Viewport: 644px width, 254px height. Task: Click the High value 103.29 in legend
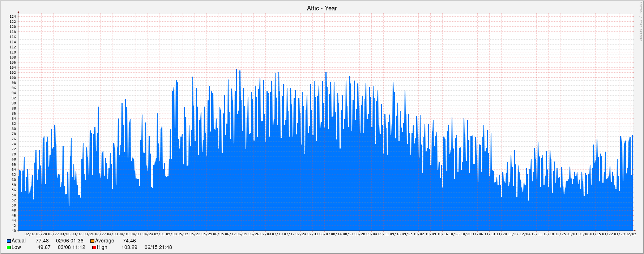click(129, 247)
